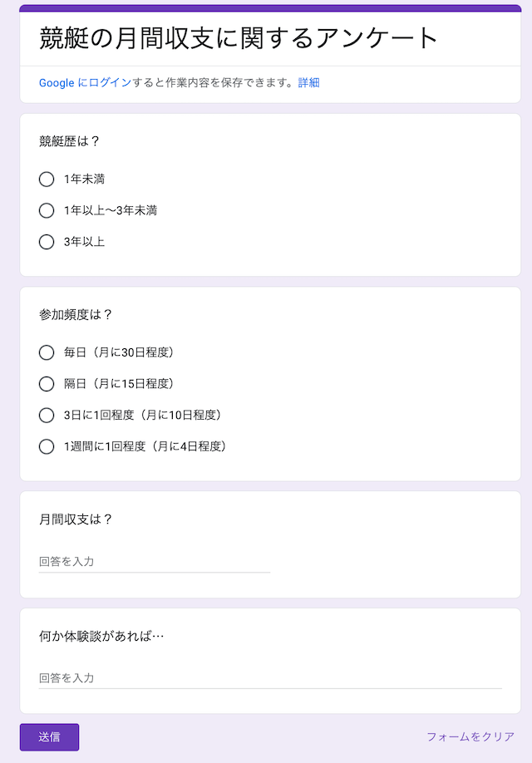Open the Google にログイン link
The image size is (532, 763).
[x=85, y=82]
